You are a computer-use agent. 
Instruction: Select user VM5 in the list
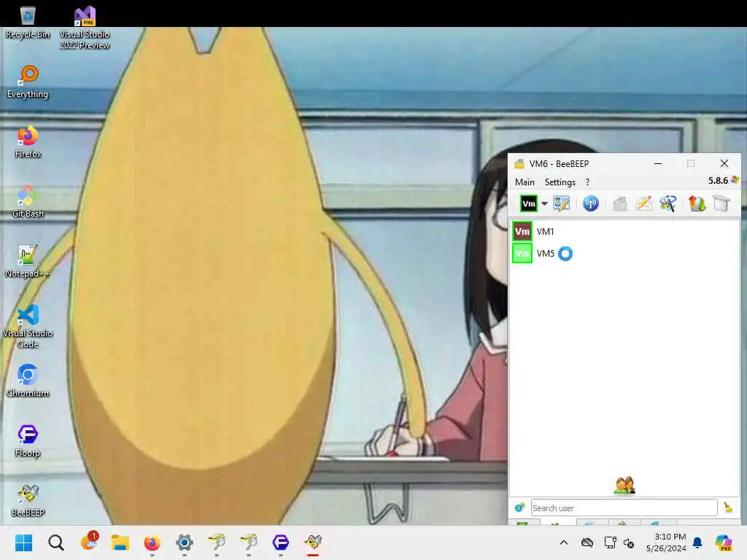[x=624, y=253]
